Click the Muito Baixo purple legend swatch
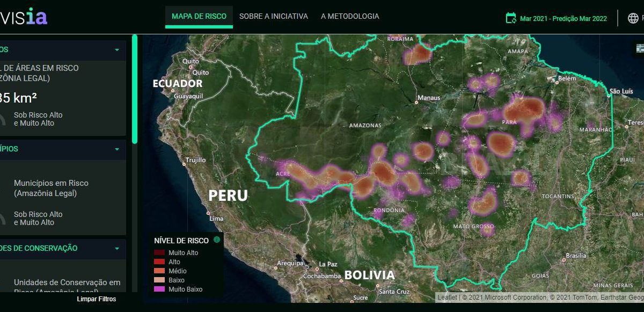The height and width of the screenshot is (312, 644). coord(159,289)
